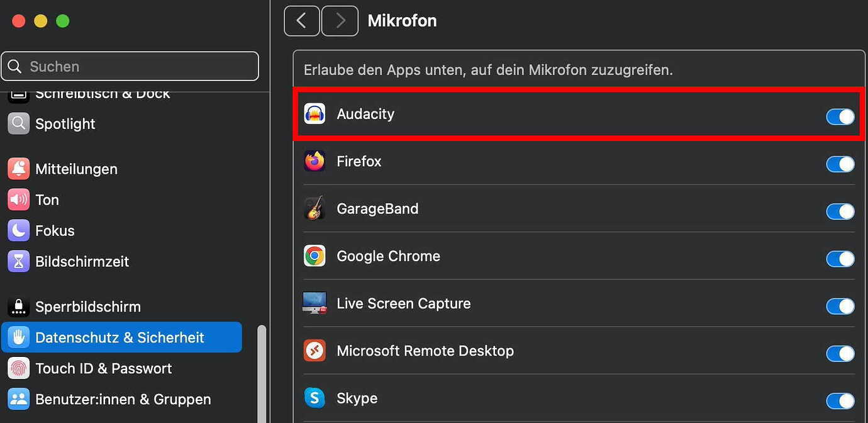Viewport: 868px width, 423px height.
Task: Click the Audacity app name
Action: 365,114
